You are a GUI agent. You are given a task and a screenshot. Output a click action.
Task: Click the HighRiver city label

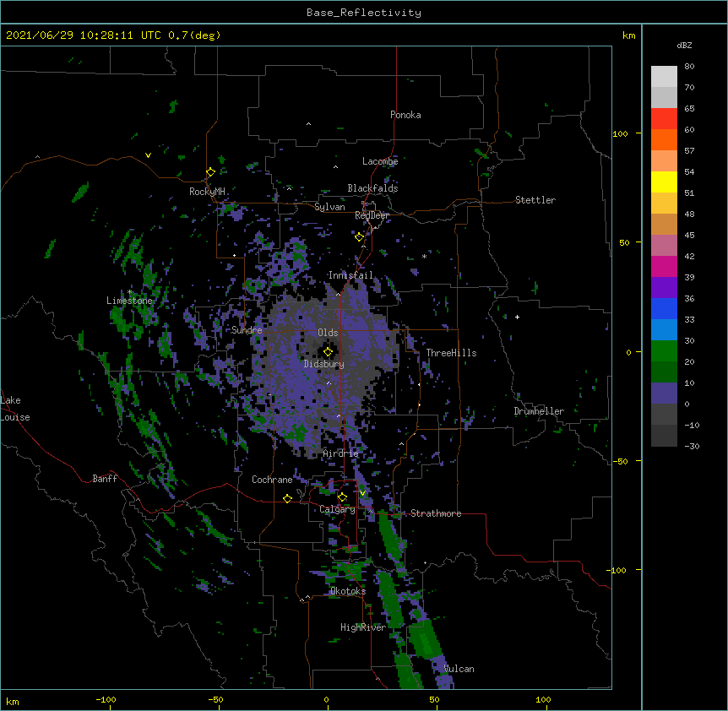363,627
